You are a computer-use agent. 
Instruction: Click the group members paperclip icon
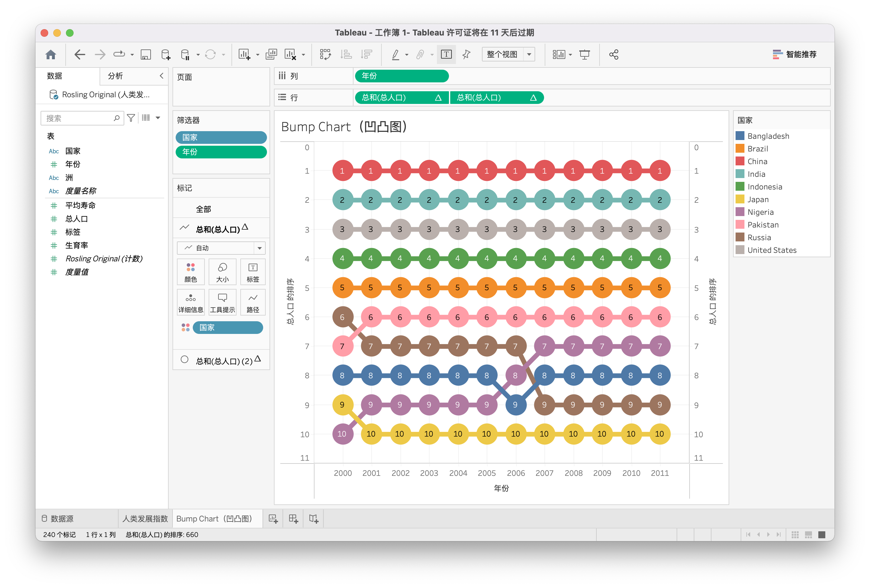pos(420,54)
